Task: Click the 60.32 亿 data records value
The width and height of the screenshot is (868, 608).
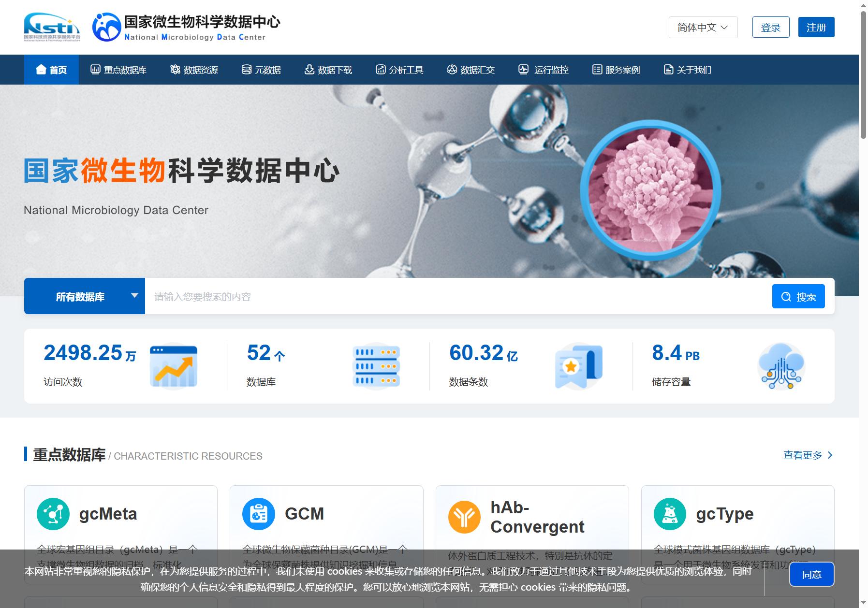Action: click(484, 353)
